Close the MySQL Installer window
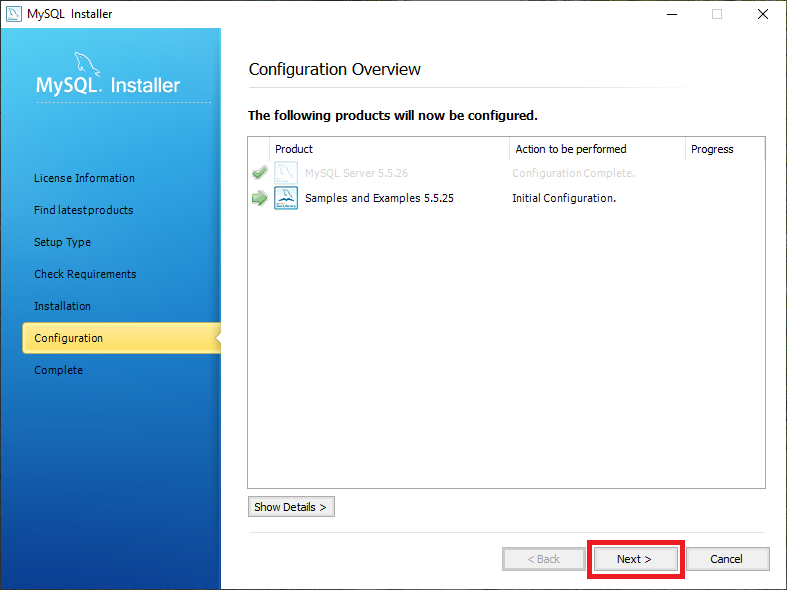This screenshot has height=590, width=787. 763,14
